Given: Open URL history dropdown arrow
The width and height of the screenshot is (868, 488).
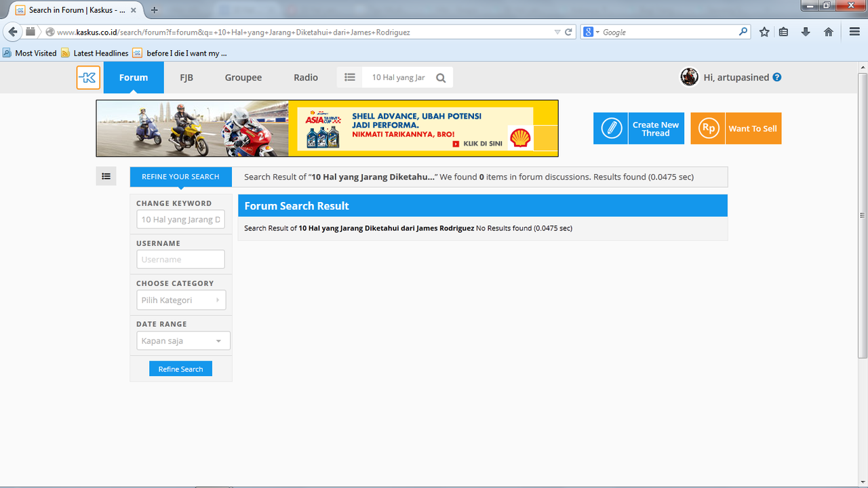Looking at the screenshot, I should [557, 32].
